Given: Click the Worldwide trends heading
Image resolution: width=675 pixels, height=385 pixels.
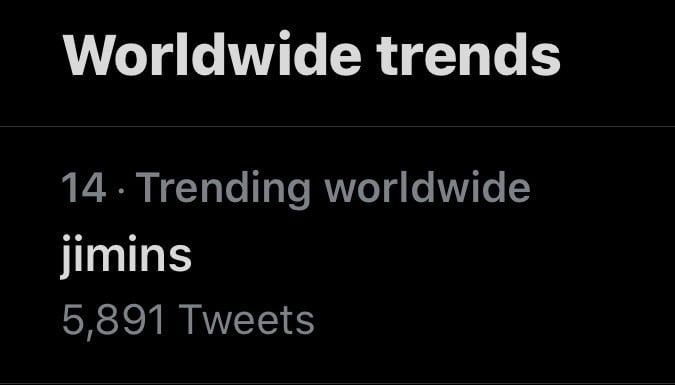Looking at the screenshot, I should (x=312, y=56).
